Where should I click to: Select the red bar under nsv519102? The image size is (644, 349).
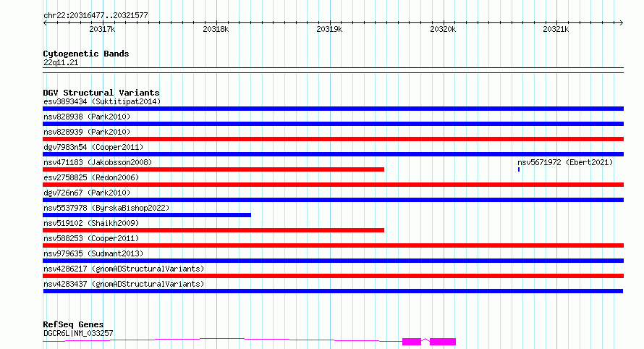(x=213, y=230)
